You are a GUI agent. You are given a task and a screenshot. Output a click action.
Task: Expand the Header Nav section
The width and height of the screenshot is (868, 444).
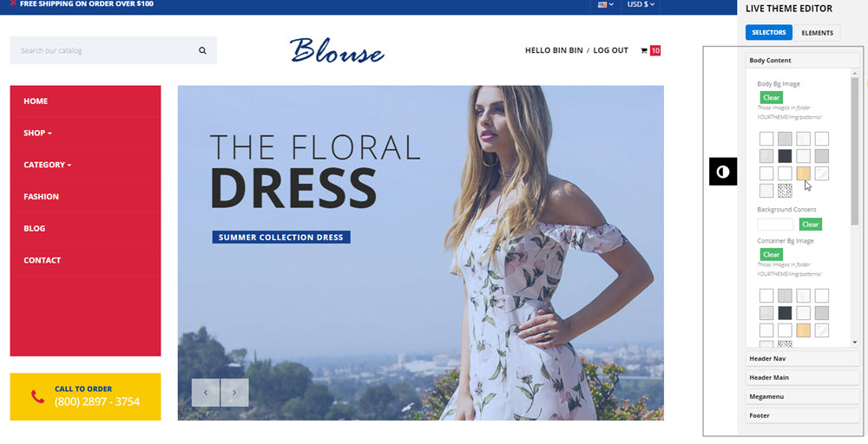click(803, 358)
